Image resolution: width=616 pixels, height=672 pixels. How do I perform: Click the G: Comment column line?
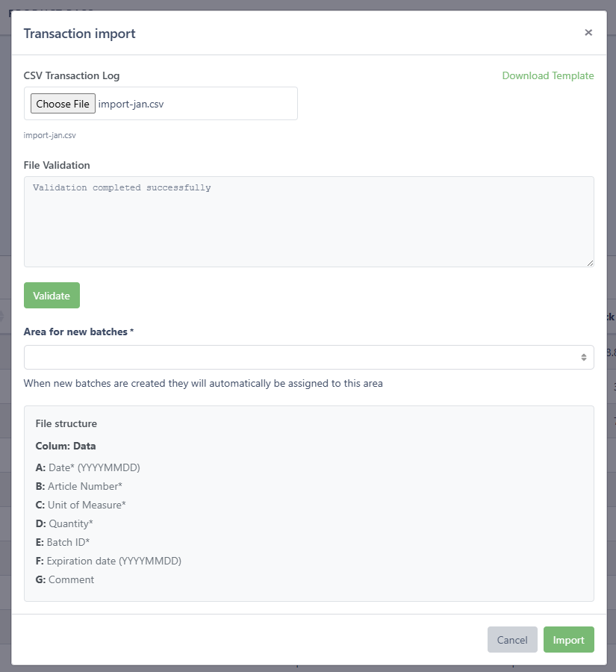[x=65, y=579]
